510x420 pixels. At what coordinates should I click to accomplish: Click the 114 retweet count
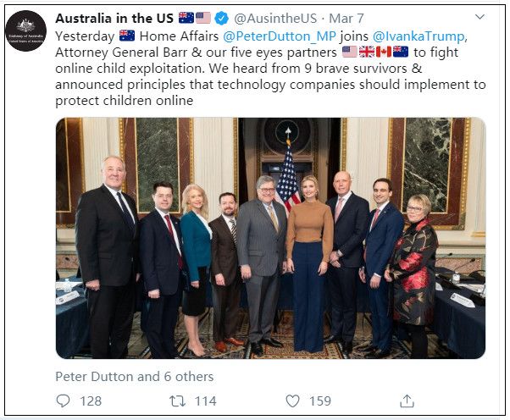206,401
